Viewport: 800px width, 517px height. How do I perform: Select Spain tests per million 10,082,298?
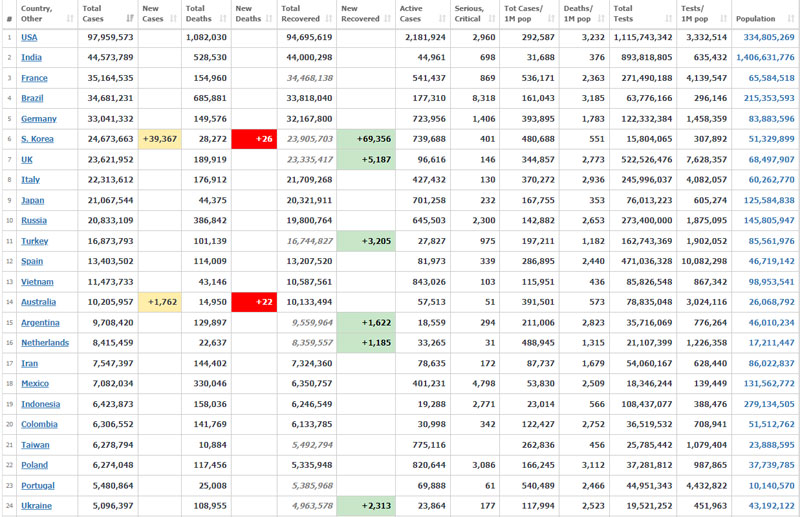pyautogui.click(x=704, y=261)
